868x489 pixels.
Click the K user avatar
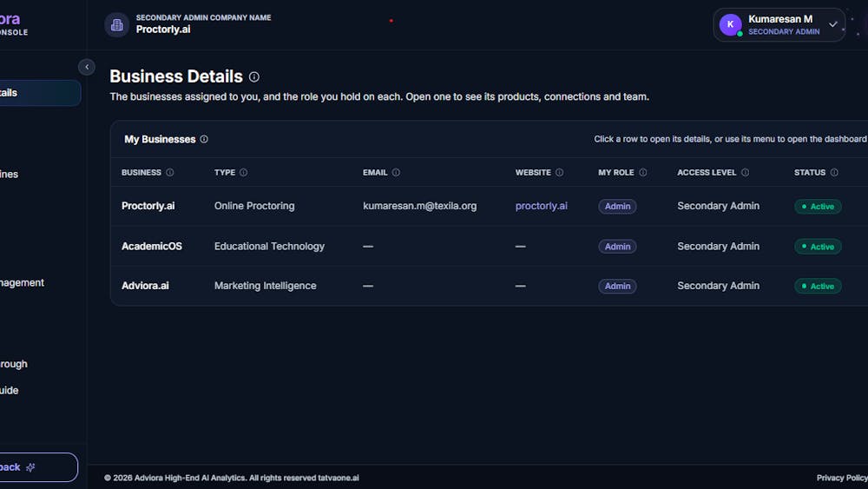(730, 24)
